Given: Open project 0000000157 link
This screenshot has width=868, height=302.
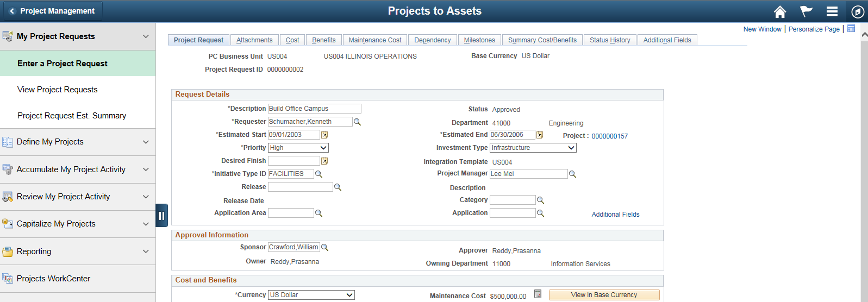Looking at the screenshot, I should [x=609, y=136].
